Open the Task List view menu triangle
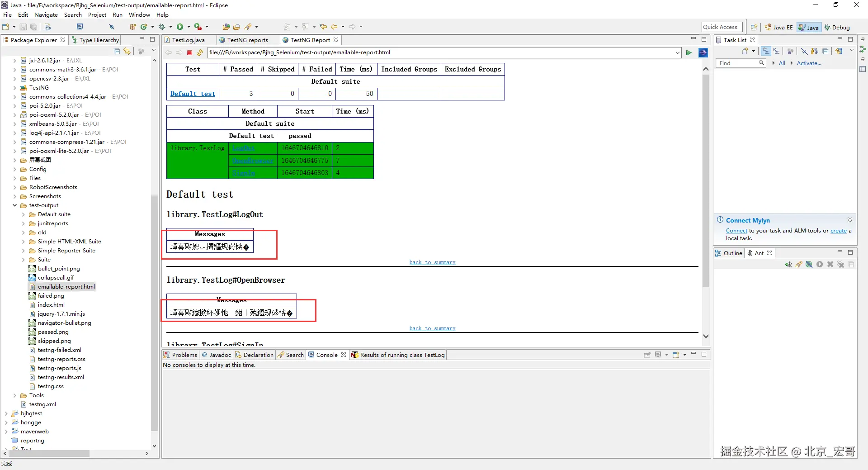The image size is (868, 470). pyautogui.click(x=852, y=51)
